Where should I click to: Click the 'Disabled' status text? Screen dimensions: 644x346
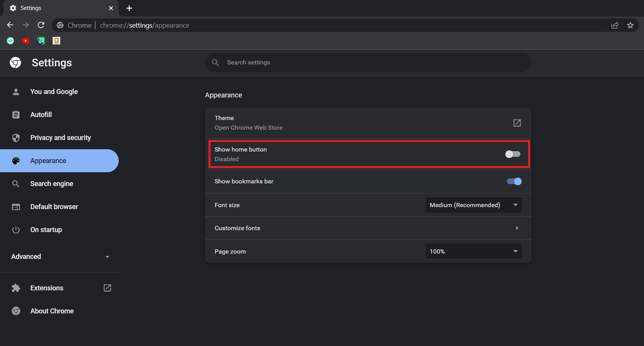tap(227, 159)
